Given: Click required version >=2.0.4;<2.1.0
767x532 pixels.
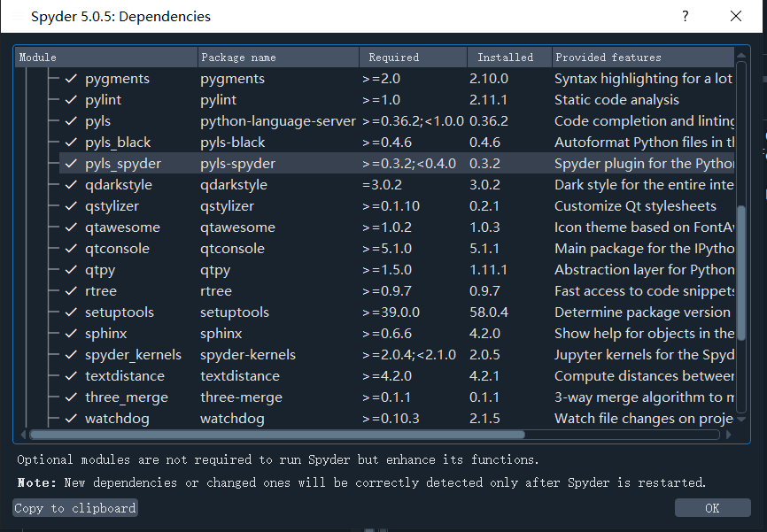Looking at the screenshot, I should 409,354.
